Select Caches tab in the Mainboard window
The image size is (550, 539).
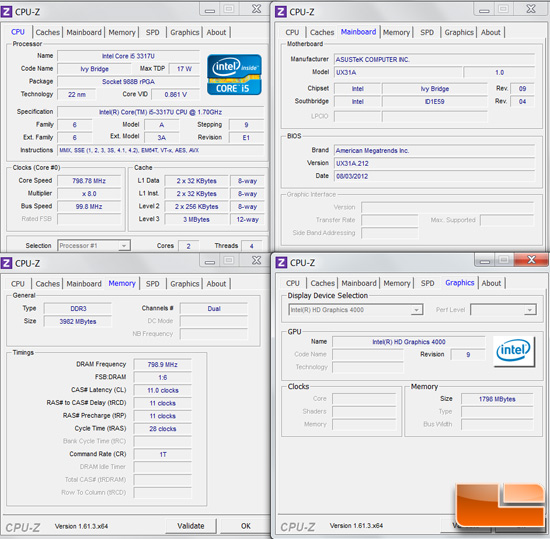point(322,32)
